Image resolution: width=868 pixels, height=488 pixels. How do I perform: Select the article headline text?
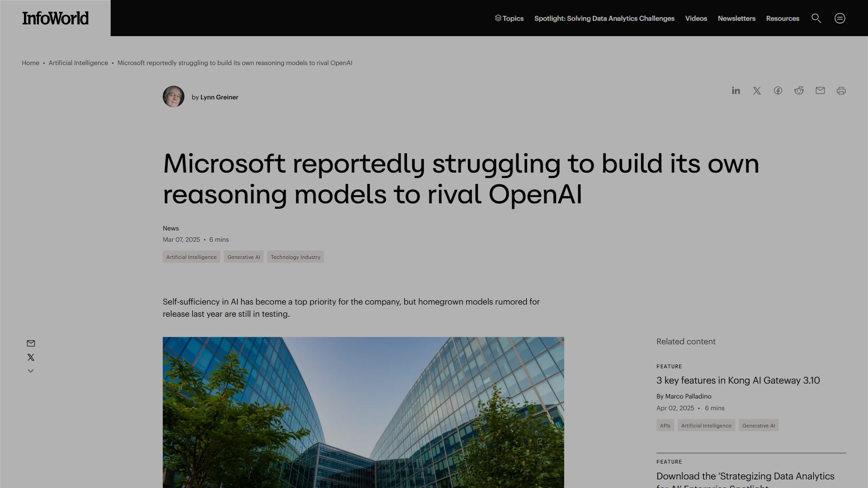[x=461, y=178]
